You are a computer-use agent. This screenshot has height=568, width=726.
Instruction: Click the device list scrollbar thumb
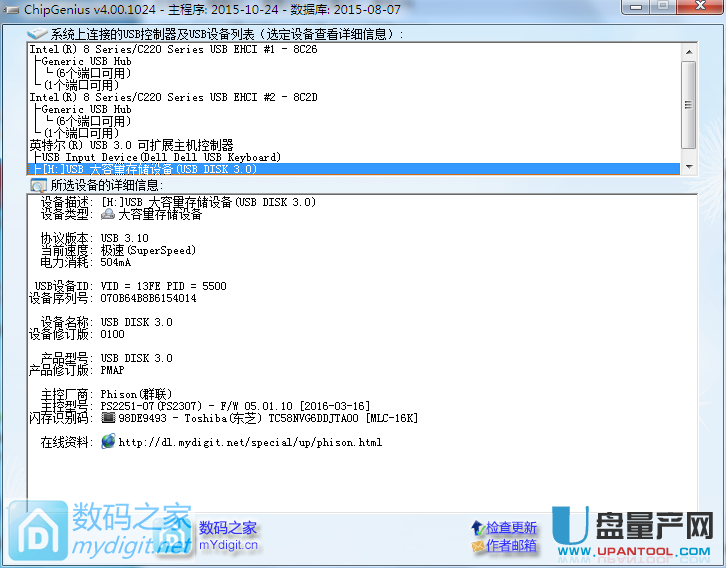pyautogui.click(x=689, y=105)
